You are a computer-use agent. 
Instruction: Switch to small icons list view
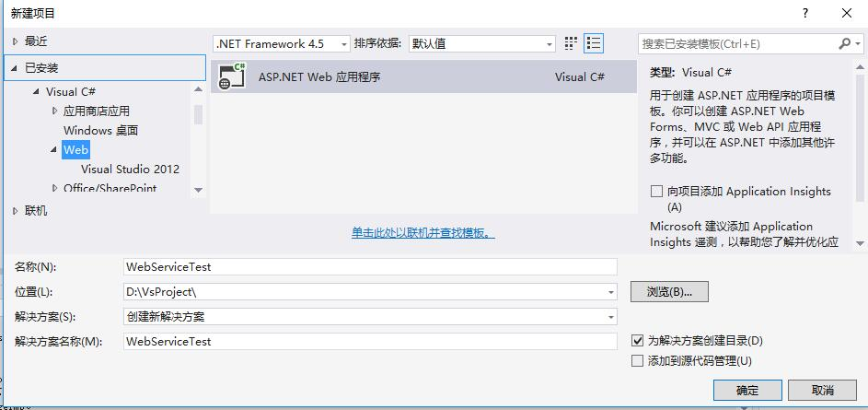(594, 43)
